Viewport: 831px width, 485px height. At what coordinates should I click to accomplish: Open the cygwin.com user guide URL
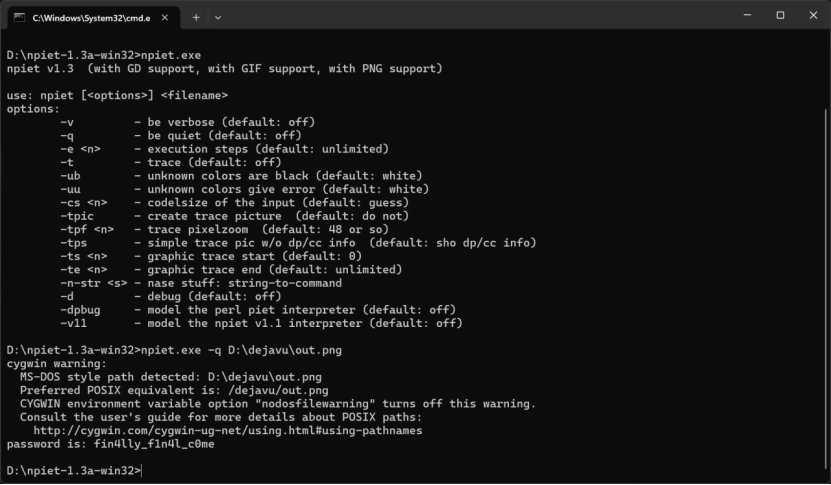tap(228, 430)
